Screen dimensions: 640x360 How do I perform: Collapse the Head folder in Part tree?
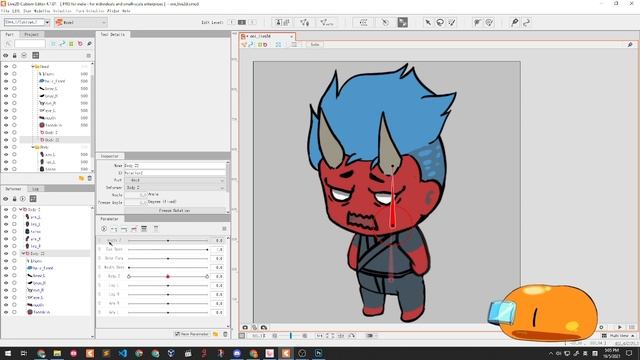pyautogui.click(x=33, y=67)
